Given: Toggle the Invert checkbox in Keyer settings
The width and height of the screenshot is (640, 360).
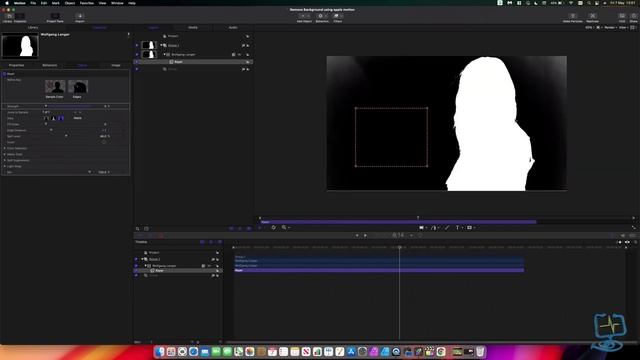Looking at the screenshot, I should coord(104,142).
